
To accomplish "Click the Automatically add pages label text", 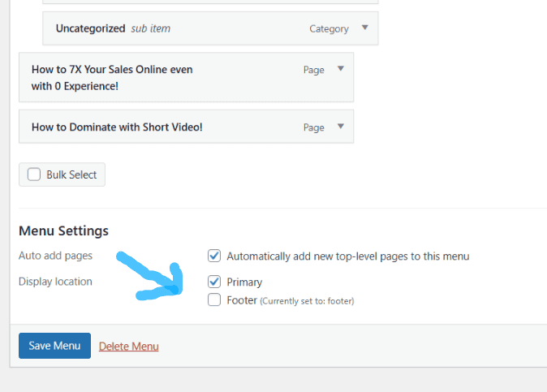I will click(348, 256).
